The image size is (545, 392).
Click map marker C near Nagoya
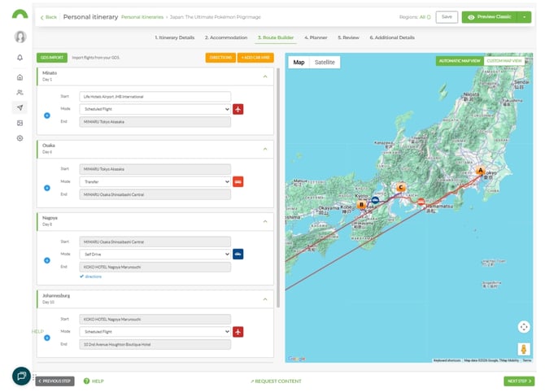[401, 187]
